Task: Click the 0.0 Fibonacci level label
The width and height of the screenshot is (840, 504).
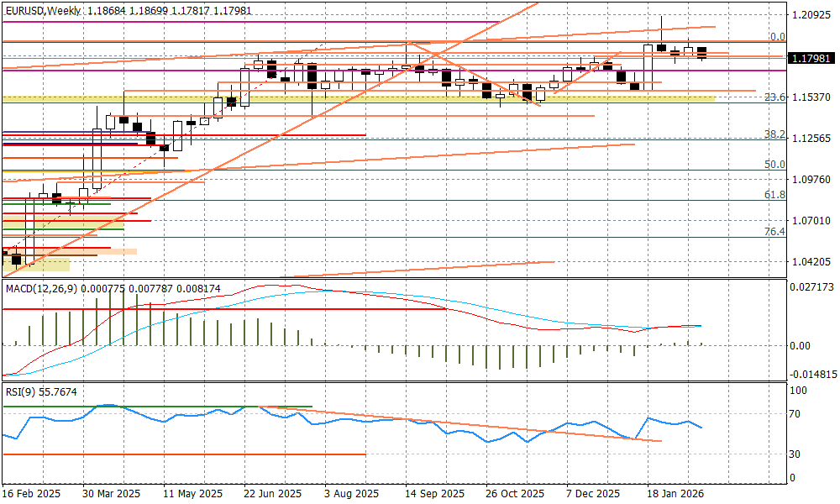Action: (777, 37)
